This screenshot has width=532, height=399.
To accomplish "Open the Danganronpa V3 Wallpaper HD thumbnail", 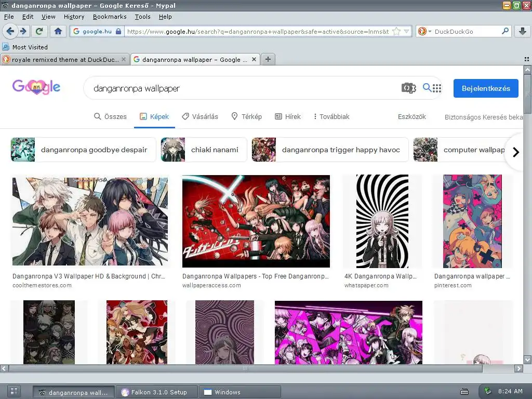I will (90, 221).
